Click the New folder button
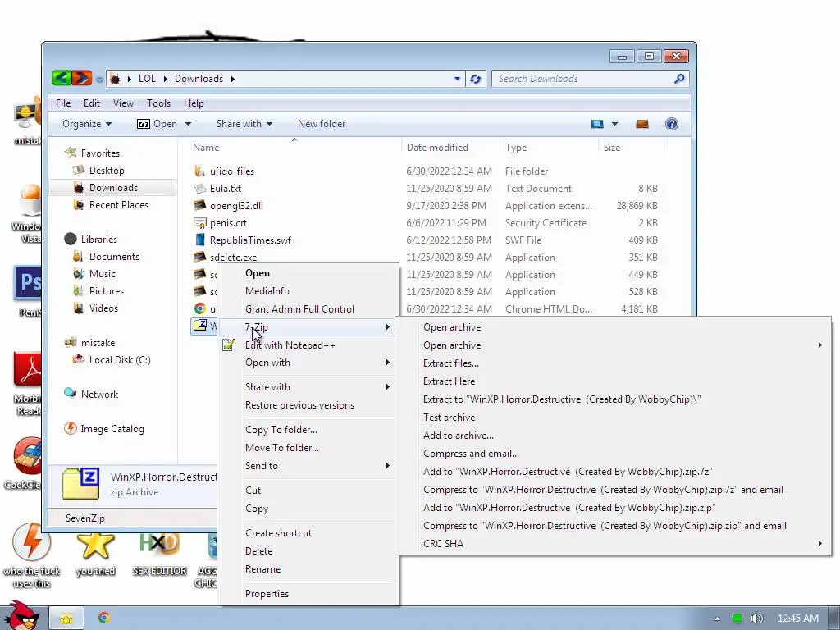This screenshot has height=630, width=840. (322, 124)
